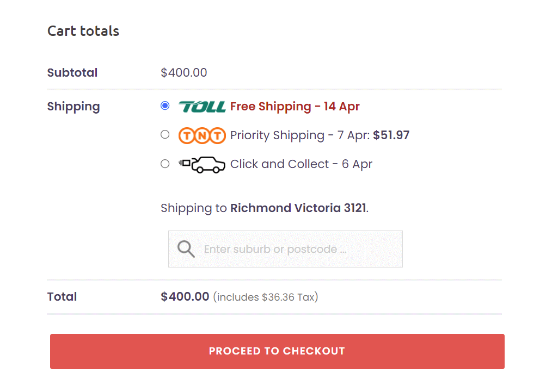Click the Richmond Victoria 3121 shipping address
The width and height of the screenshot is (552, 392).
[x=298, y=208]
